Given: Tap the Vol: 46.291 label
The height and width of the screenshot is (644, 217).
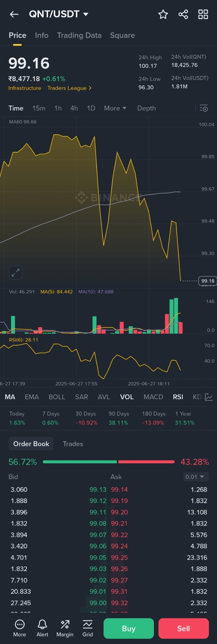Looking at the screenshot, I should point(22,292).
